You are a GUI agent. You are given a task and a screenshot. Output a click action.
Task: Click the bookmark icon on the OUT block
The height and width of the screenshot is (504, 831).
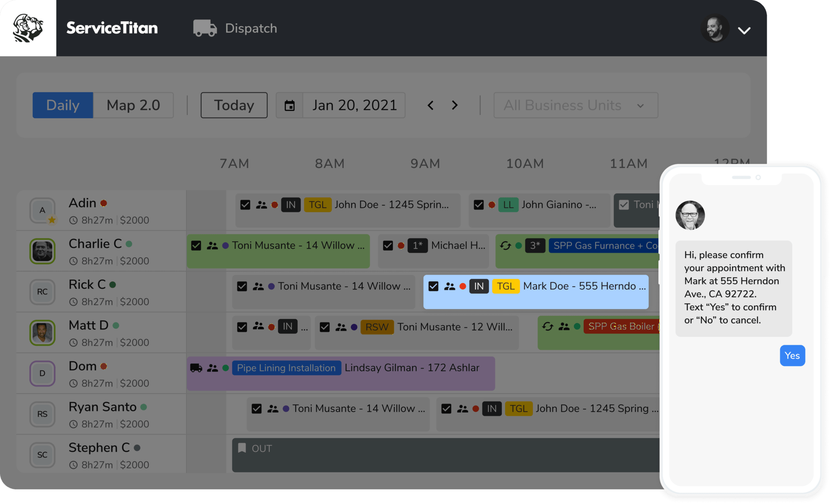click(x=242, y=448)
